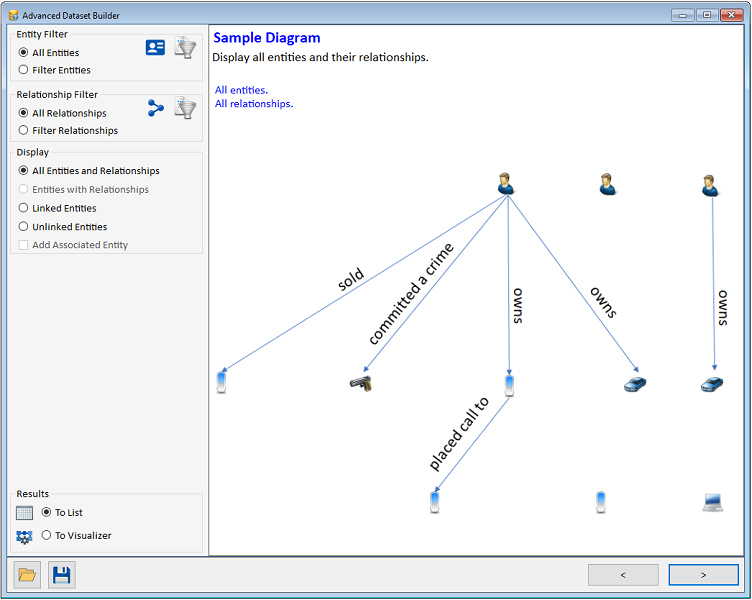Click the laptop icon in the diagram
Image resolution: width=752 pixels, height=600 pixels.
pyautogui.click(x=712, y=503)
